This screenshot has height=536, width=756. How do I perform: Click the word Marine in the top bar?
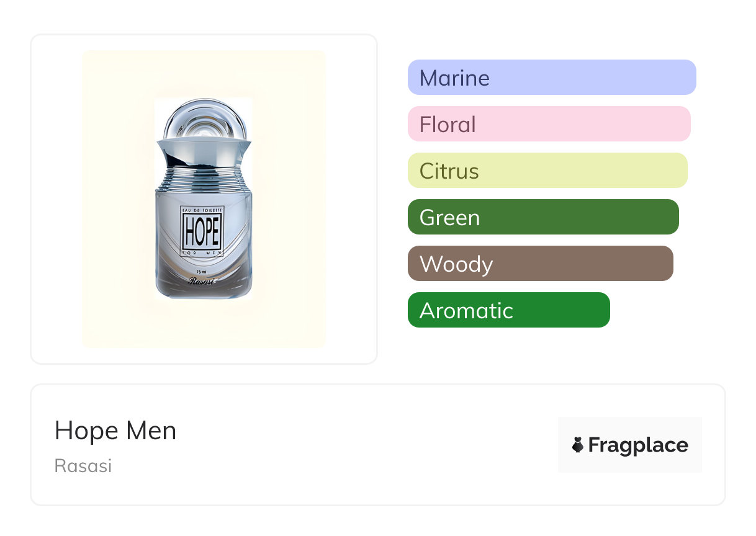[x=454, y=78]
